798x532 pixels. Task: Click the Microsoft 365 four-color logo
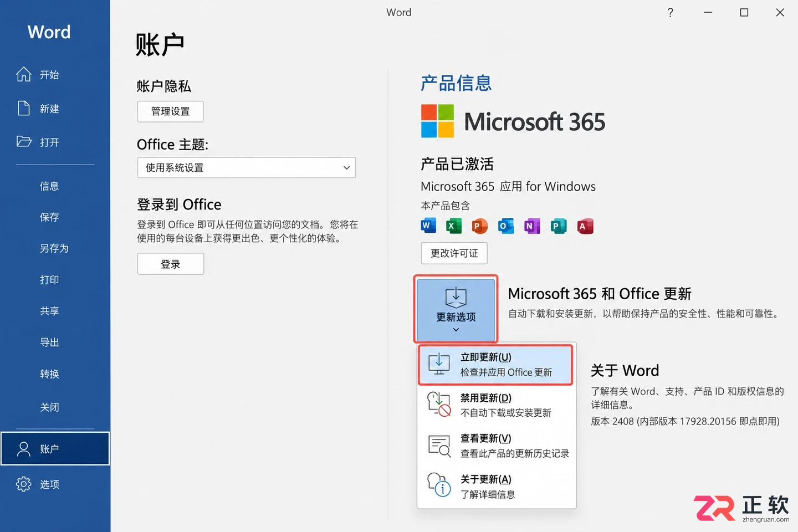(x=437, y=121)
